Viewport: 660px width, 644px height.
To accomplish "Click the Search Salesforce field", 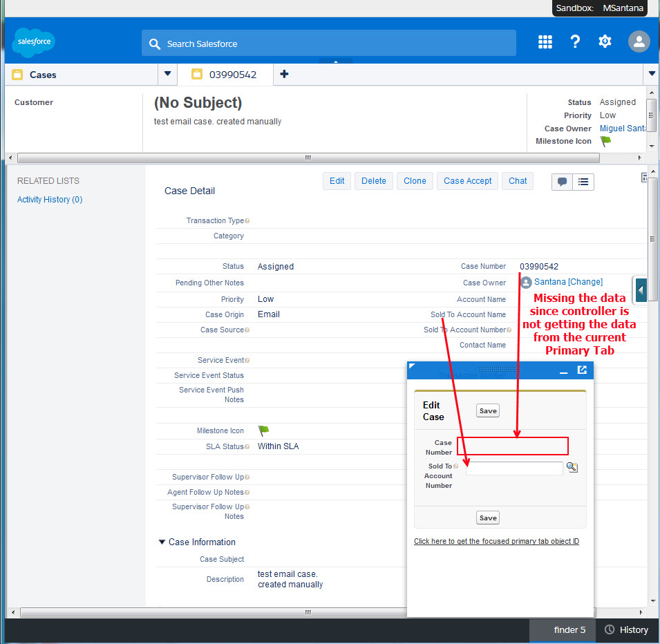I will click(329, 43).
